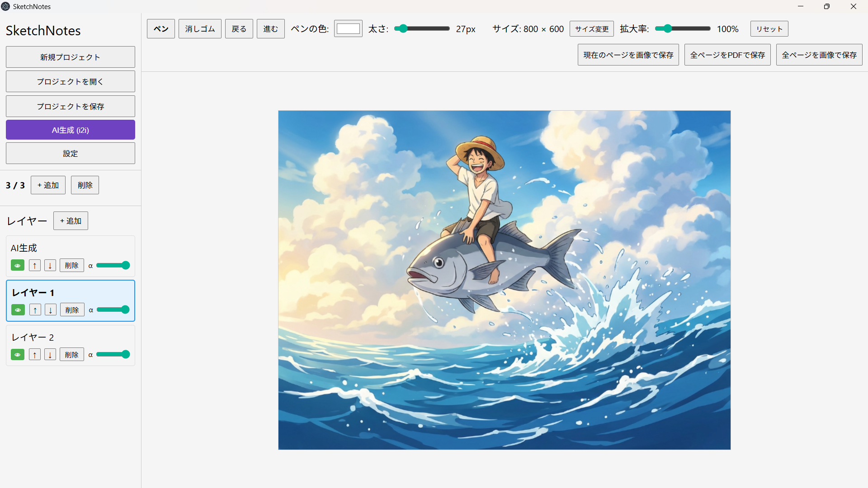Undo with the 戻る button
868x488 pixels.
click(x=239, y=29)
